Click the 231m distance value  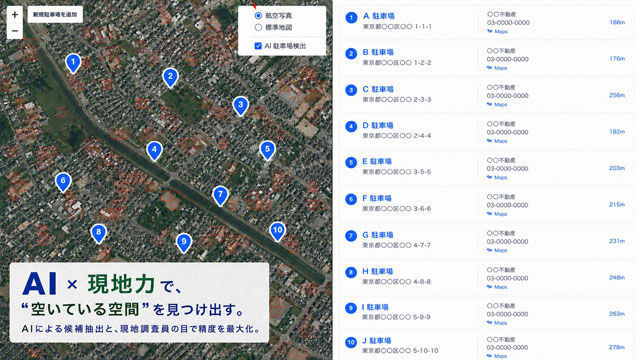coord(617,241)
